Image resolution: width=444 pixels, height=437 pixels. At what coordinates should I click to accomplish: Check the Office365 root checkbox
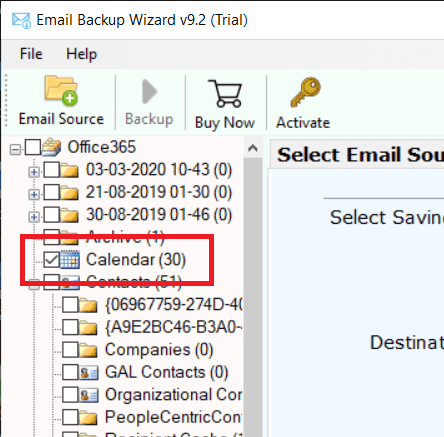point(33,147)
